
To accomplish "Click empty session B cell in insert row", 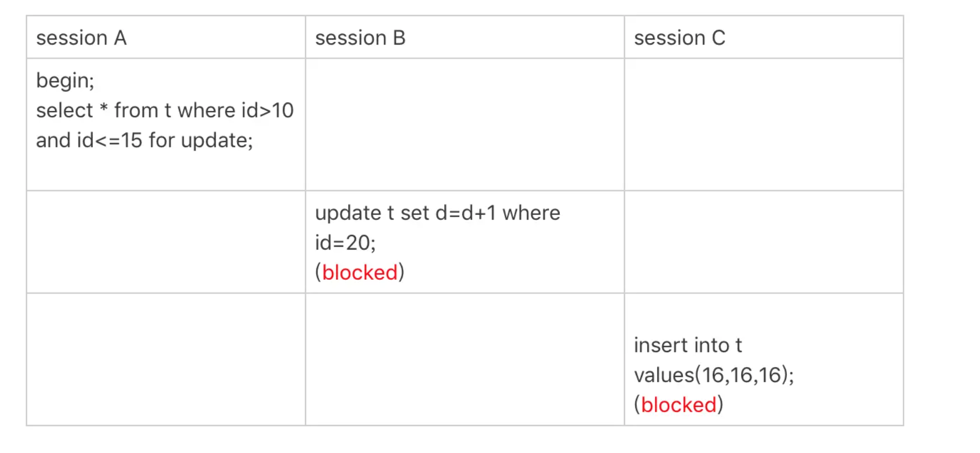I will tap(465, 359).
